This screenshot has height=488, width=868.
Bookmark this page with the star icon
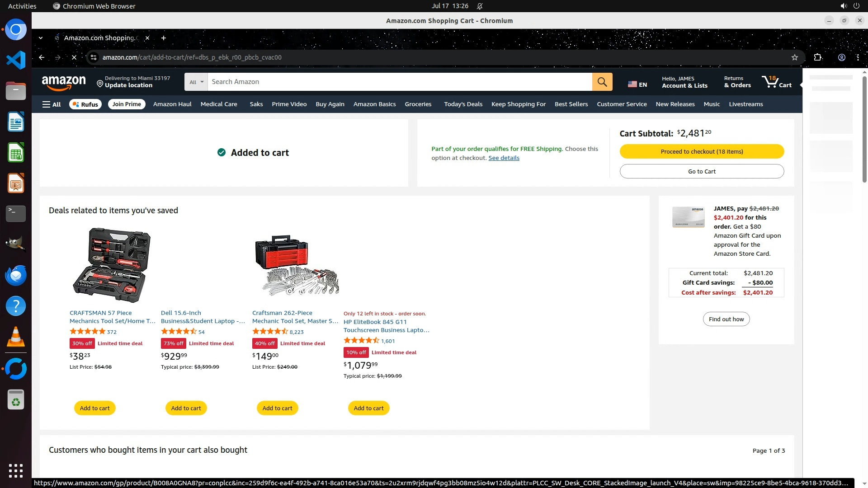794,57
